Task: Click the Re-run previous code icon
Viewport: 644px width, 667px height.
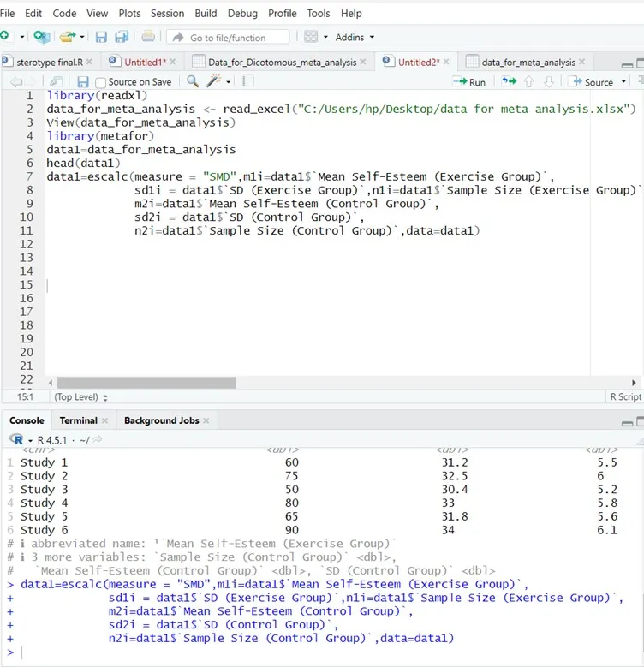Action: [510, 81]
